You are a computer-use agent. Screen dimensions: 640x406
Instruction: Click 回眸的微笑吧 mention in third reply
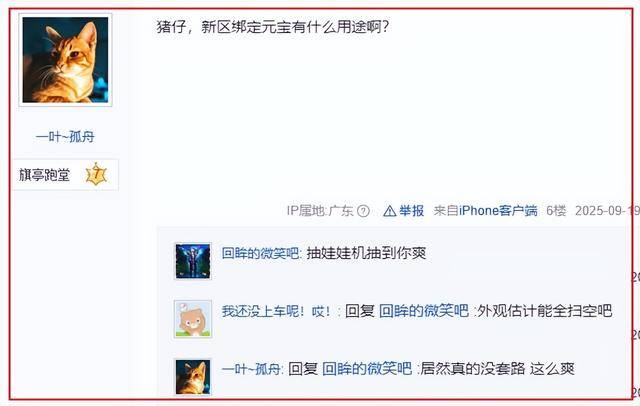click(367, 369)
